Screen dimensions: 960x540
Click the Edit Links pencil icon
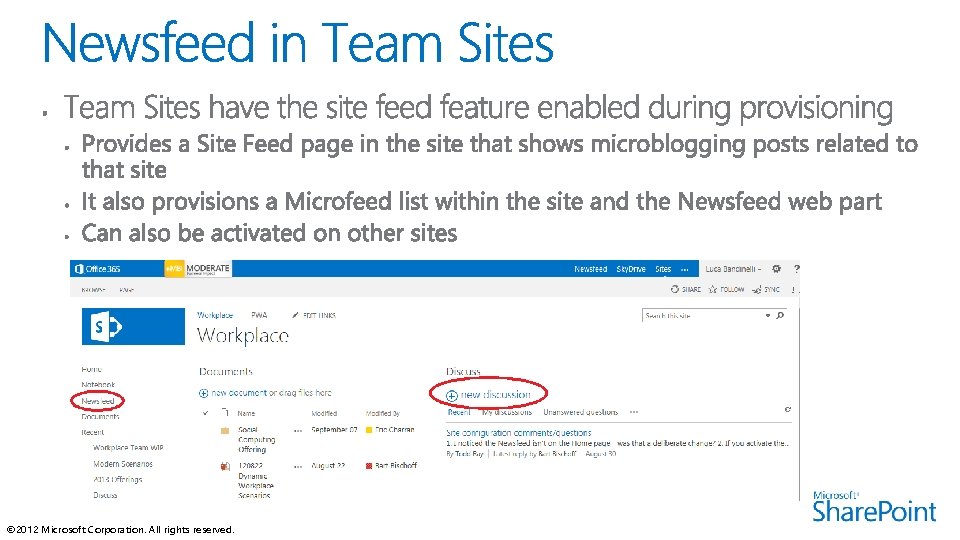click(x=295, y=315)
